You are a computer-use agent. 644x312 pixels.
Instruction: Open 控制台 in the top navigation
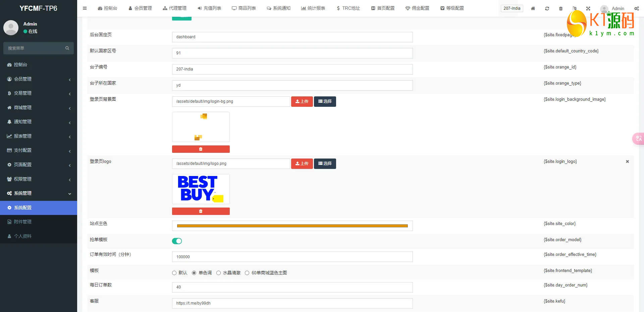click(107, 8)
